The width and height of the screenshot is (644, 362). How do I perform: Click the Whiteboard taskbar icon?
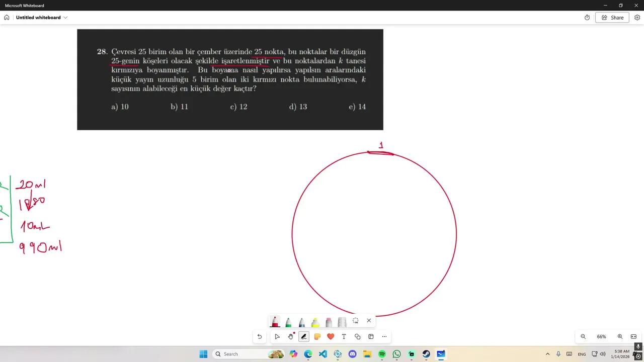pyautogui.click(x=441, y=354)
